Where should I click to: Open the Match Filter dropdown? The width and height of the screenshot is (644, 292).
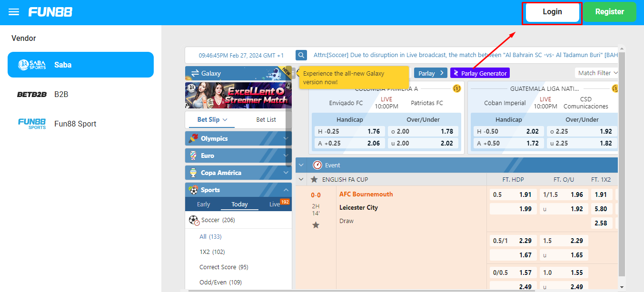(x=597, y=73)
